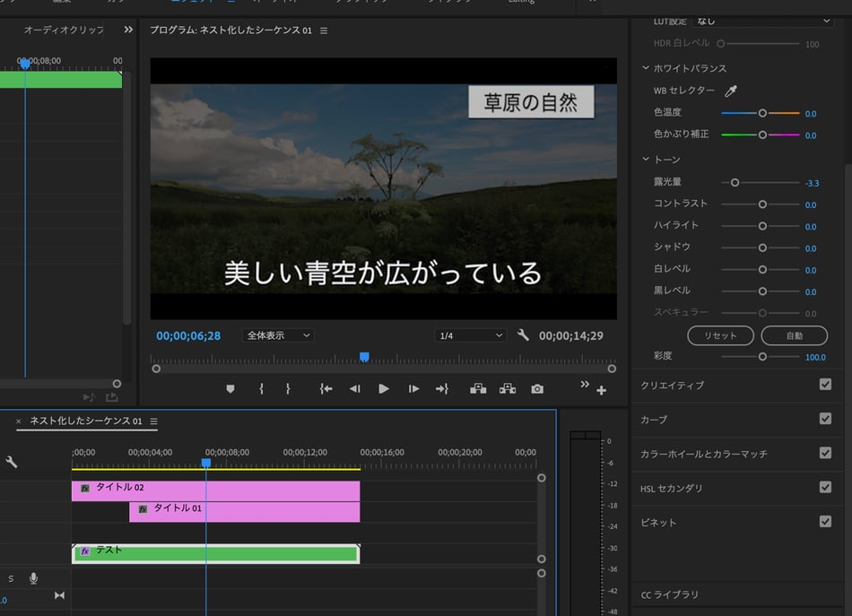Viewport: 852px width, 616px height.
Task: Disable the ビネット checkbox
Action: click(x=825, y=522)
